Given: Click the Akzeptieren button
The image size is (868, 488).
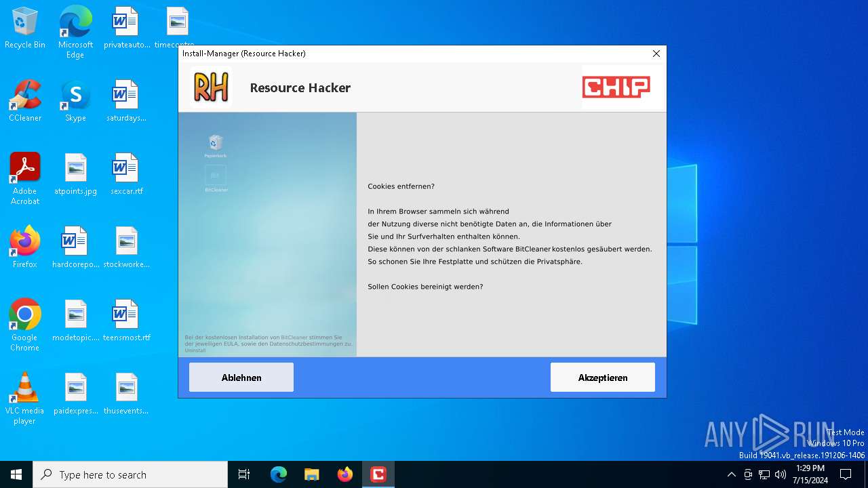Looking at the screenshot, I should point(603,378).
